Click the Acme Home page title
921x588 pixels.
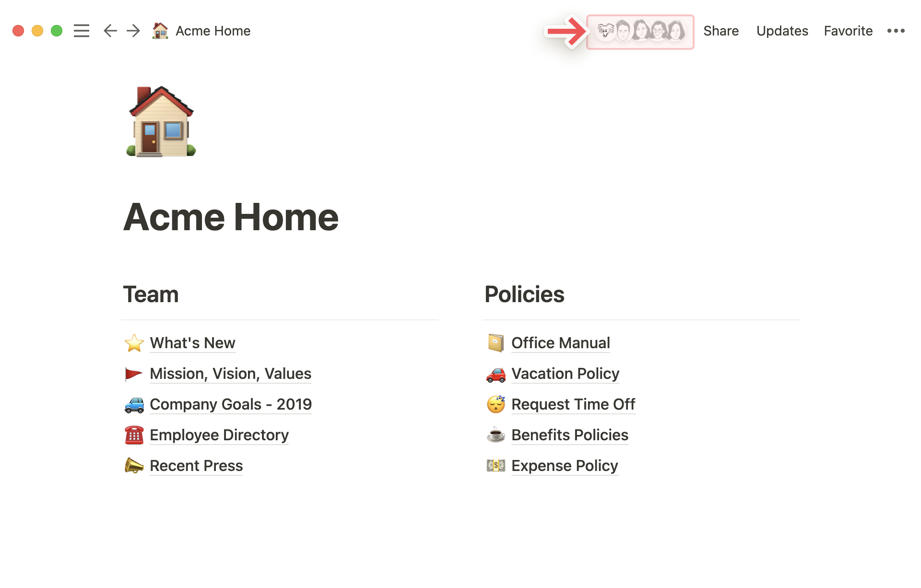tap(232, 217)
